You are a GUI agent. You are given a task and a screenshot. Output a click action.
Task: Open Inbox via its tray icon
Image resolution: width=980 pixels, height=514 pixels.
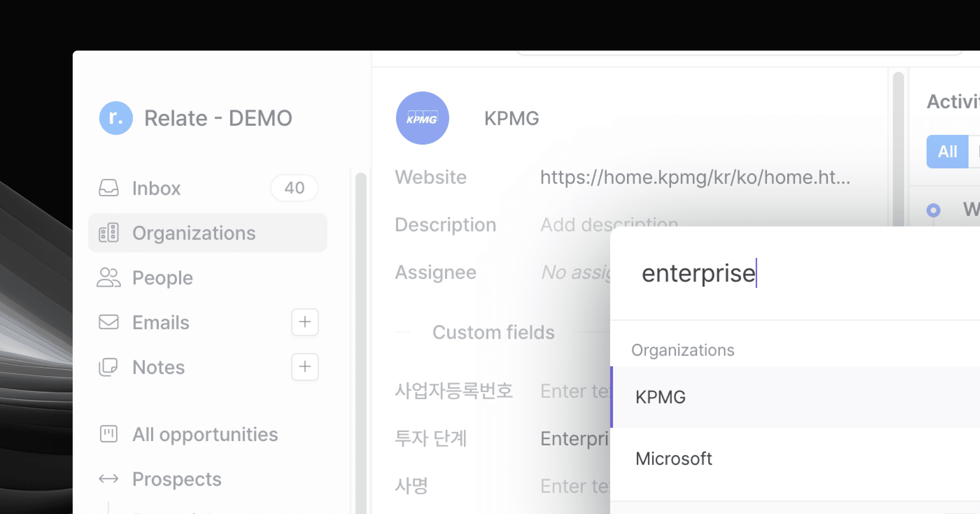click(x=109, y=188)
